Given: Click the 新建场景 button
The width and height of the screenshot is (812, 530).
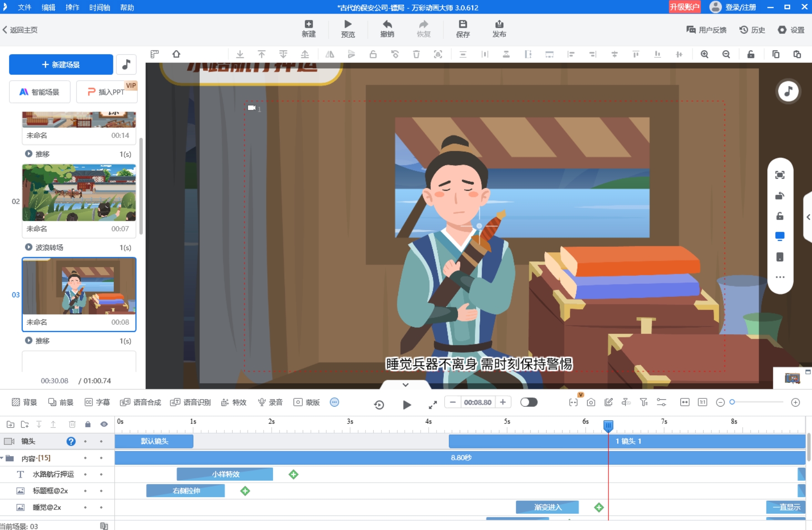Looking at the screenshot, I should (61, 65).
